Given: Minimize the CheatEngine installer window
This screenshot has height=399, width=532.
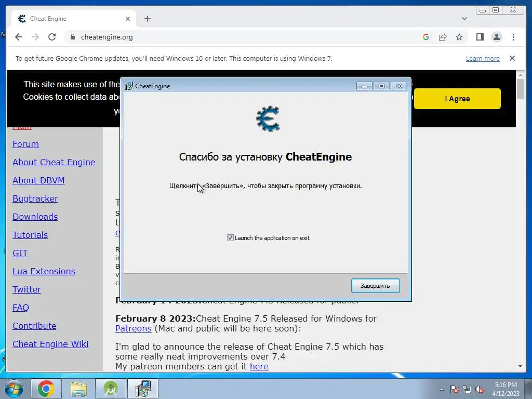Looking at the screenshot, I should point(364,86).
